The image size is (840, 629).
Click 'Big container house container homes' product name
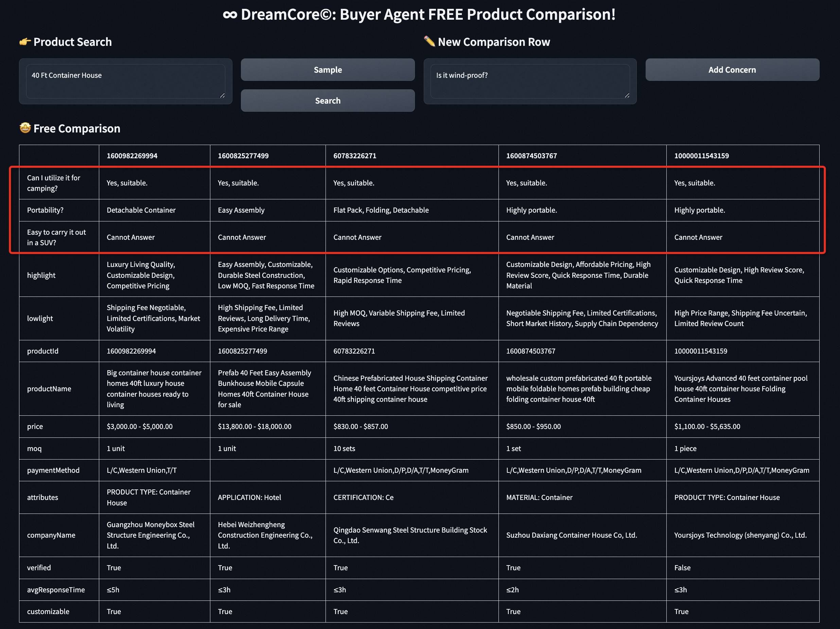pos(154,389)
